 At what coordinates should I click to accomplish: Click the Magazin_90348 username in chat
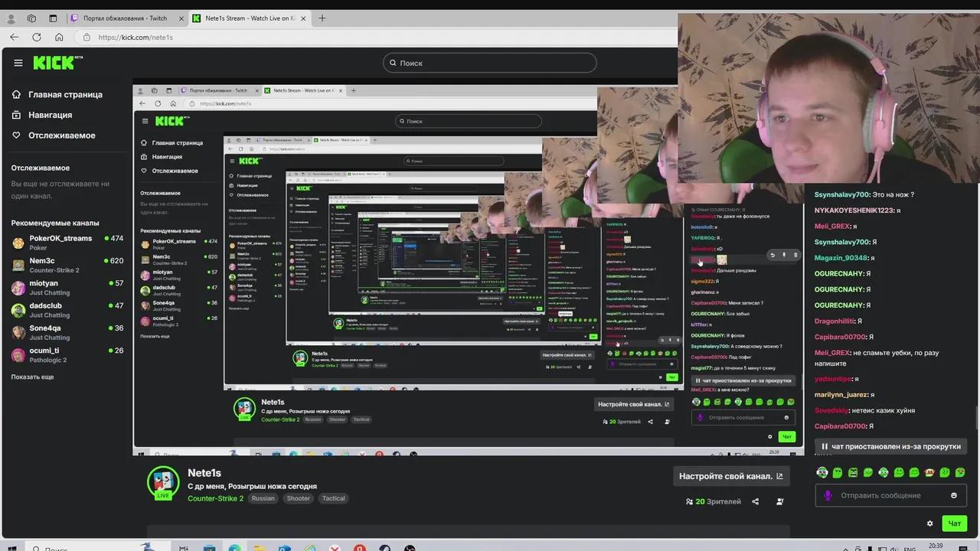pyautogui.click(x=841, y=258)
